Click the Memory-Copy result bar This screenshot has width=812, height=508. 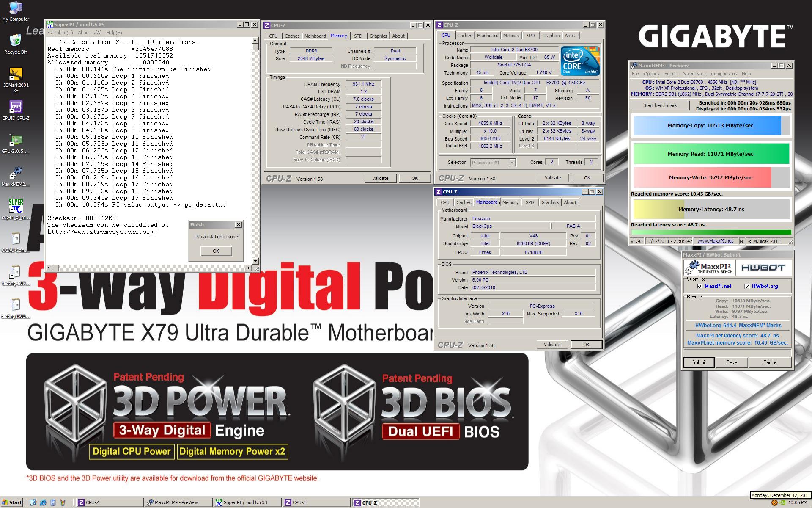tap(711, 125)
